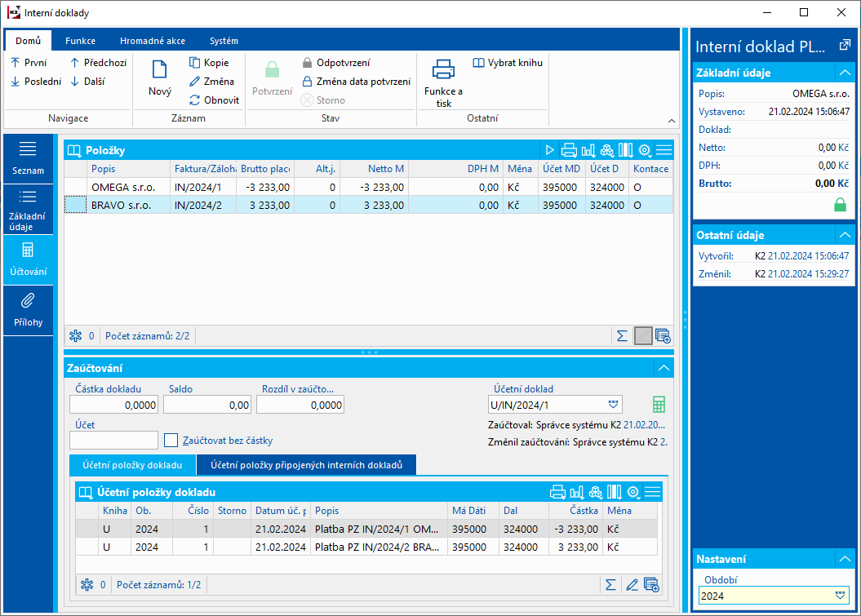Click the sum icon in Položky footer

click(622, 335)
